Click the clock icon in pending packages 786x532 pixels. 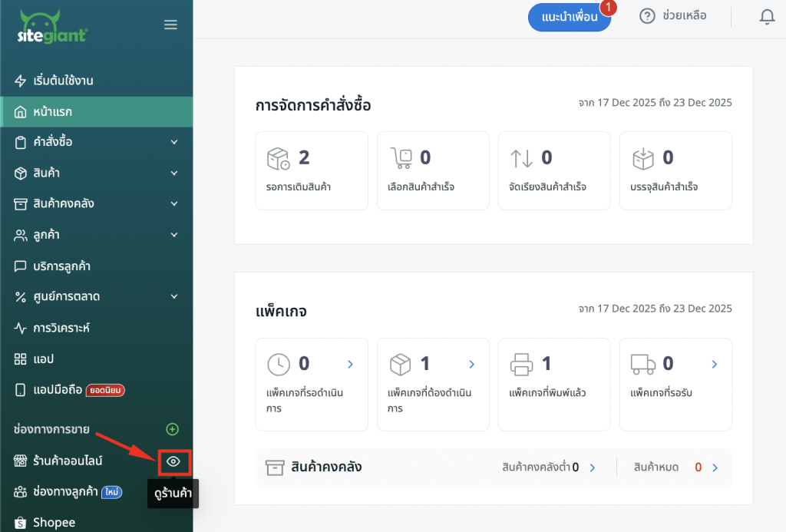(278, 364)
